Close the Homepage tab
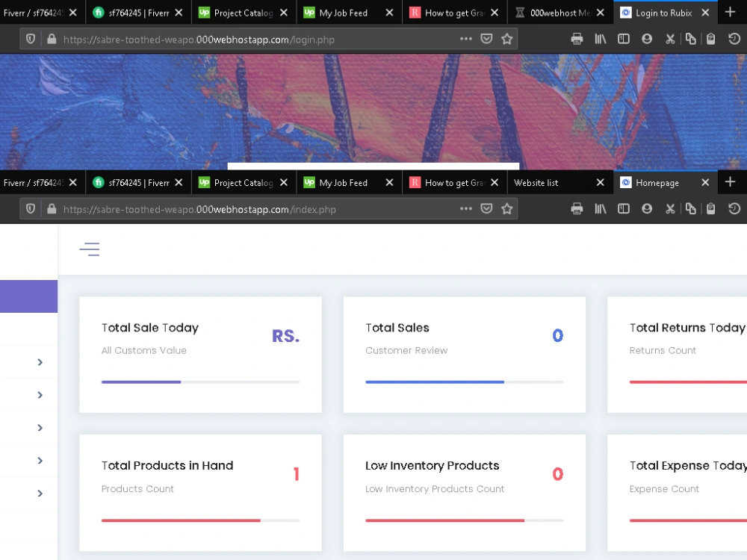 pos(706,182)
